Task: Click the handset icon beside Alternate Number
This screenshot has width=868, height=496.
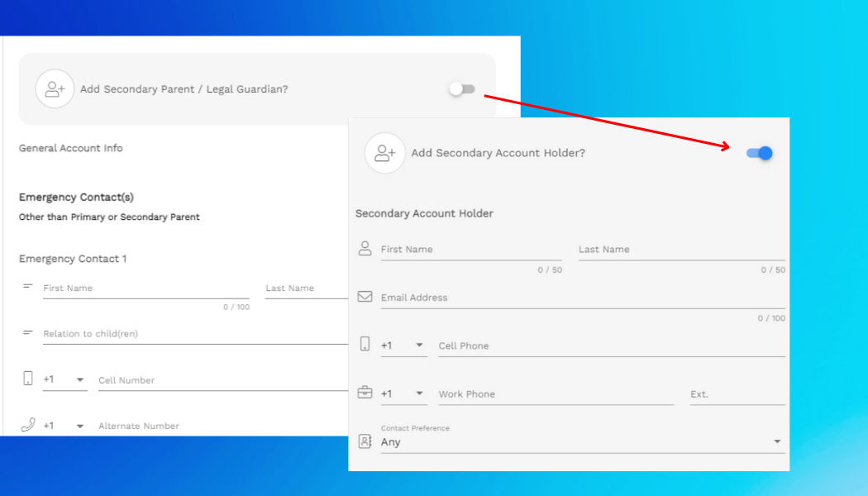Action: coord(26,424)
